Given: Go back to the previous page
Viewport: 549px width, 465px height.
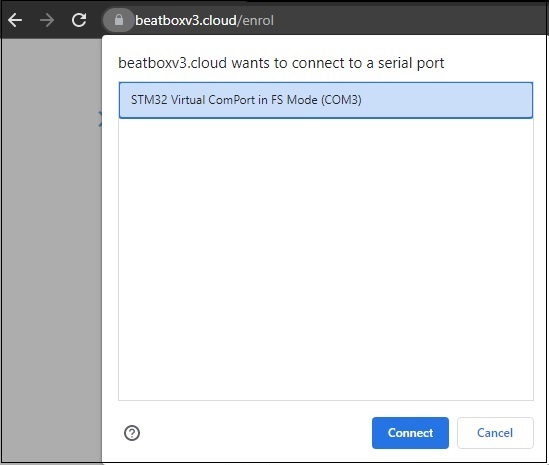Looking at the screenshot, I should 15,20.
